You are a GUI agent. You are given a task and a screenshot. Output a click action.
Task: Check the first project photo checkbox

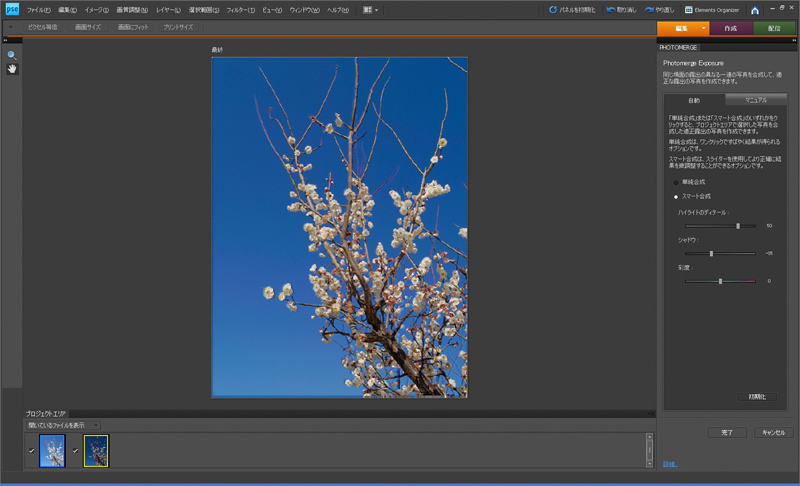pyautogui.click(x=32, y=451)
